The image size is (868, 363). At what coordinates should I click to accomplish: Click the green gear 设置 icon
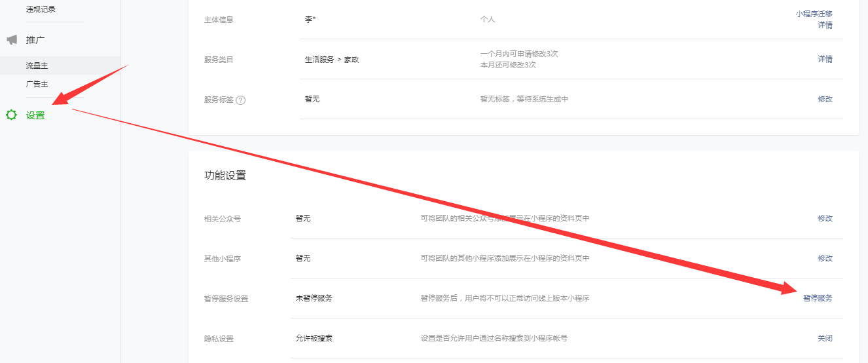[x=11, y=115]
